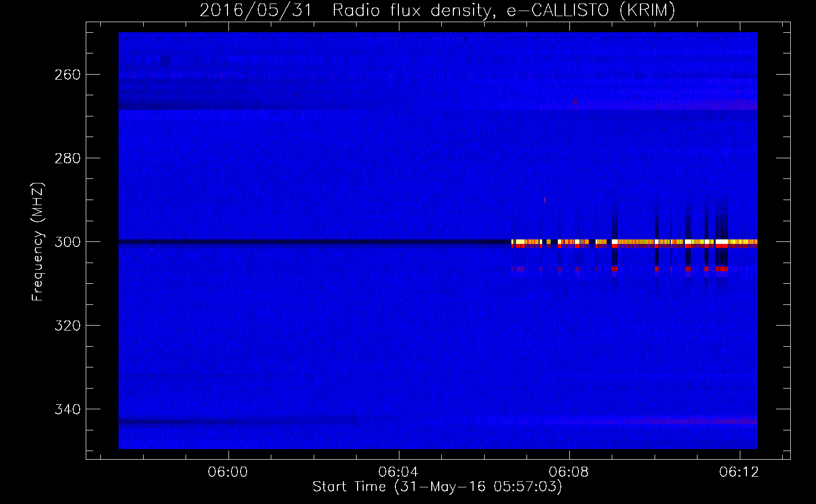Click the 06:00 time tick label

click(228, 472)
